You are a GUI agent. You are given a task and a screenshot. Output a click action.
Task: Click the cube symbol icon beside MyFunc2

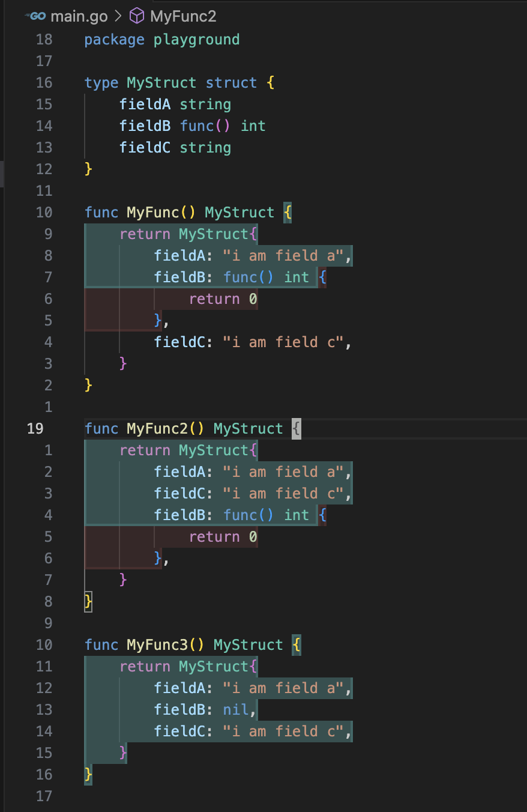137,16
